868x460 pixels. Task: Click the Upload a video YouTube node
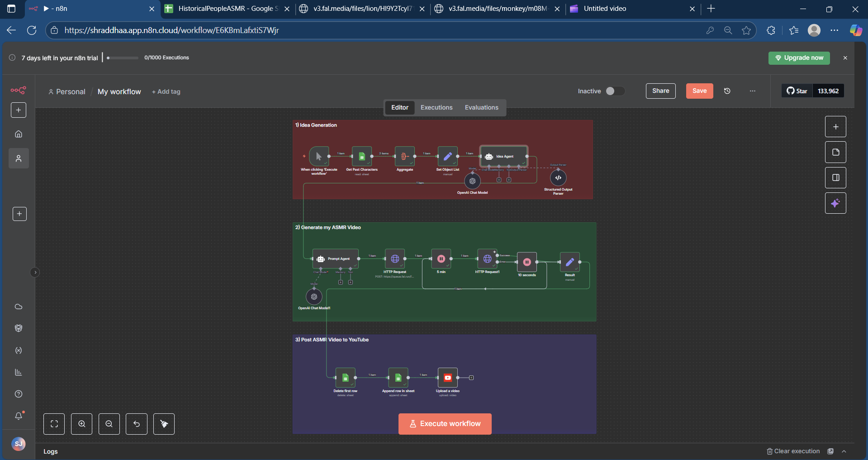click(447, 378)
